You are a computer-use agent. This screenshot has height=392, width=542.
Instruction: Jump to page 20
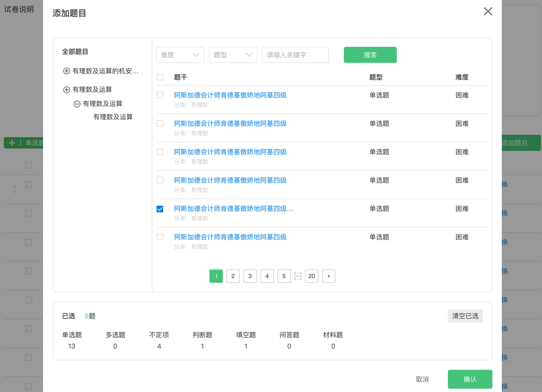pos(312,276)
